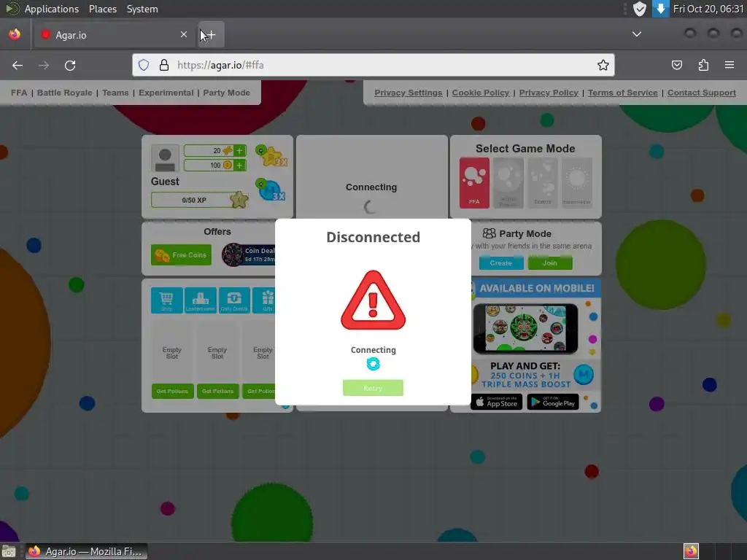This screenshot has width=747, height=560.
Task: Expand the list all tabs chevron
Action: tap(636, 34)
